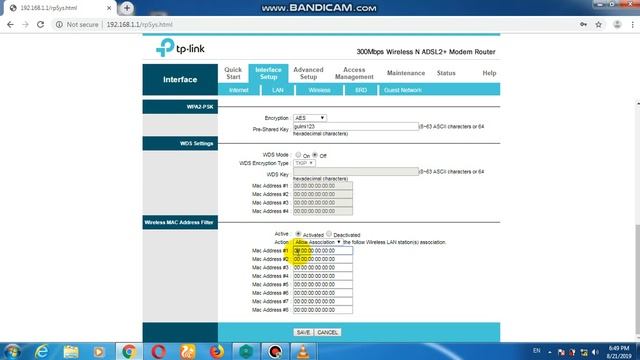Click the WDS Mac Address #1 field
The width and height of the screenshot is (640, 360).
click(x=323, y=186)
